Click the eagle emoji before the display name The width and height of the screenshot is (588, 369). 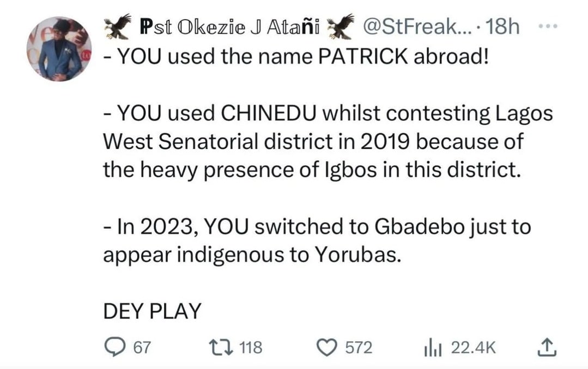click(118, 26)
